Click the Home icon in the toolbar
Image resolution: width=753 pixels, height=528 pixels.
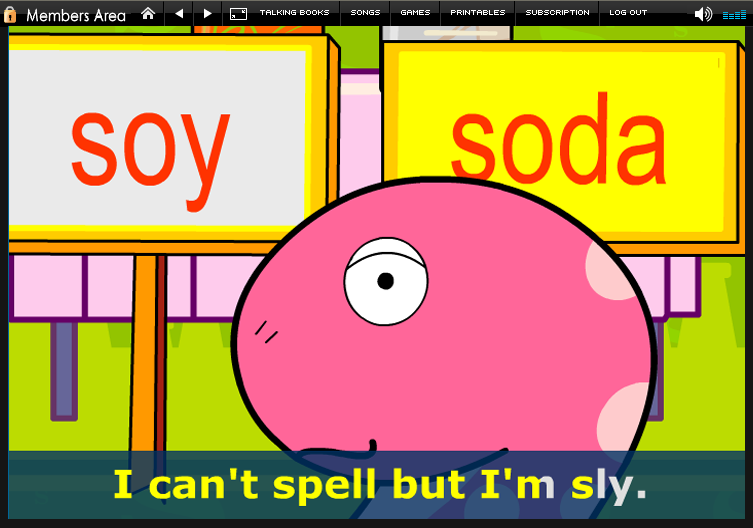(148, 13)
